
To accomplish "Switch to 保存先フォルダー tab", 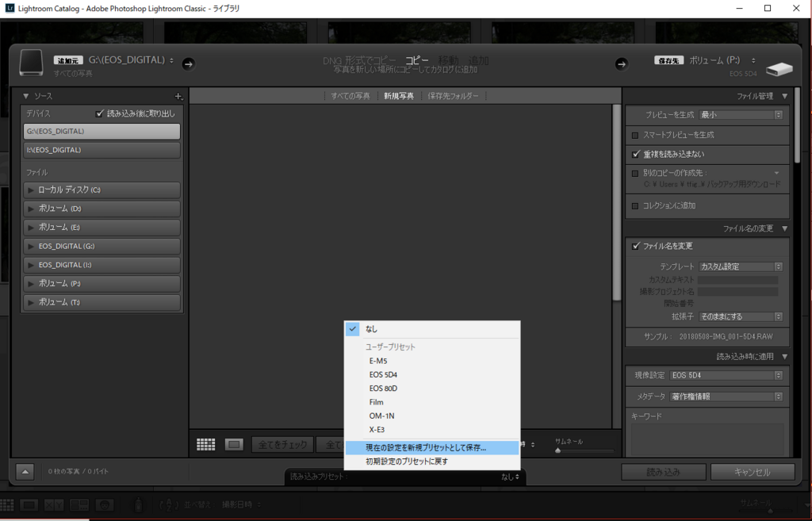I will [x=453, y=96].
